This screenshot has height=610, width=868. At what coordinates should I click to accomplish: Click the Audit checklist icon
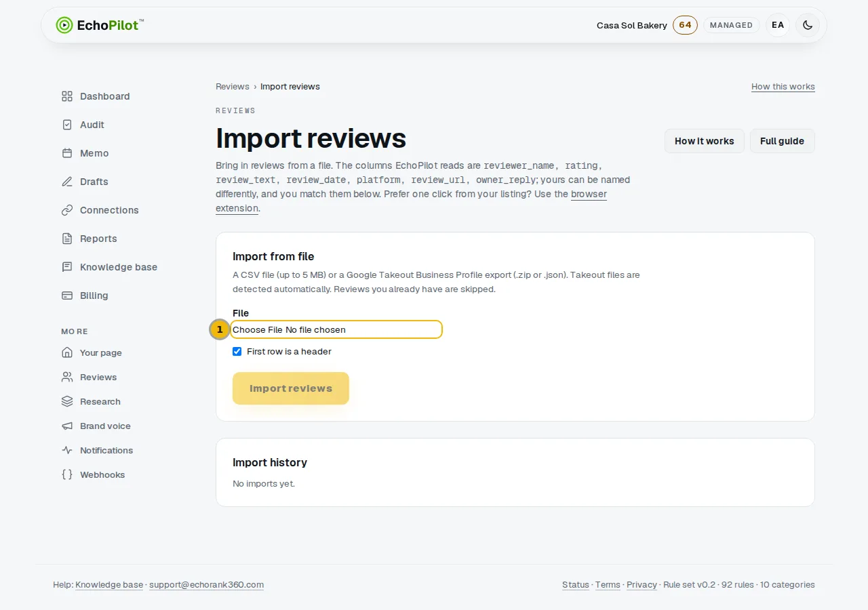coord(67,125)
